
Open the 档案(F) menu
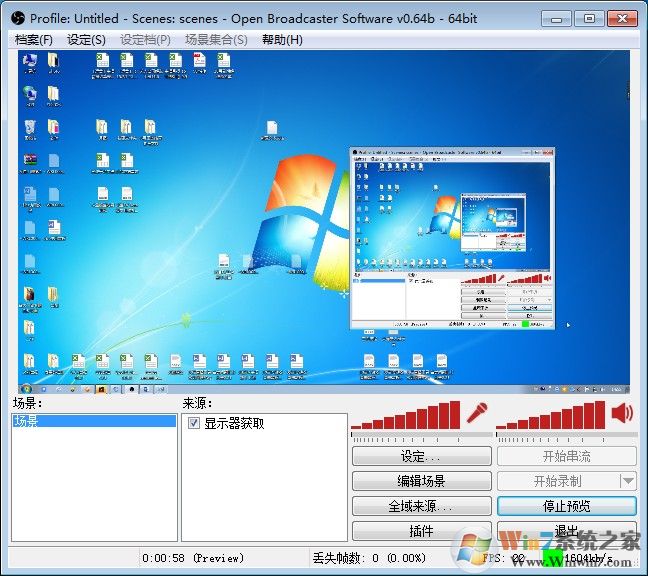click(35, 39)
